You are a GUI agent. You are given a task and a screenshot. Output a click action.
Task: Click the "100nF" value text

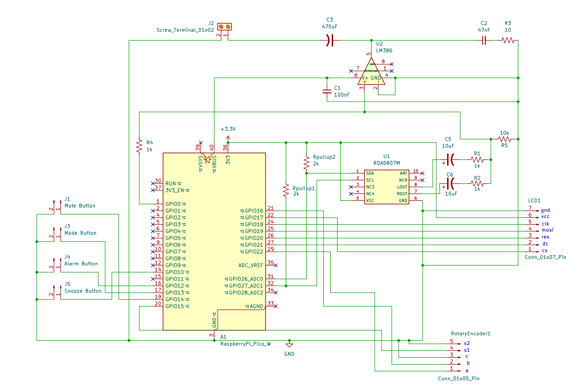click(x=342, y=95)
